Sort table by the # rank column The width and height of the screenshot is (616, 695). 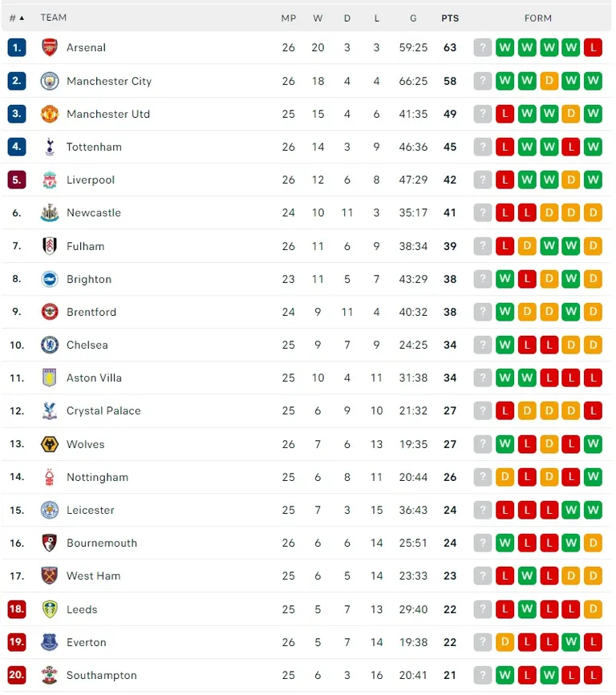coord(17,18)
